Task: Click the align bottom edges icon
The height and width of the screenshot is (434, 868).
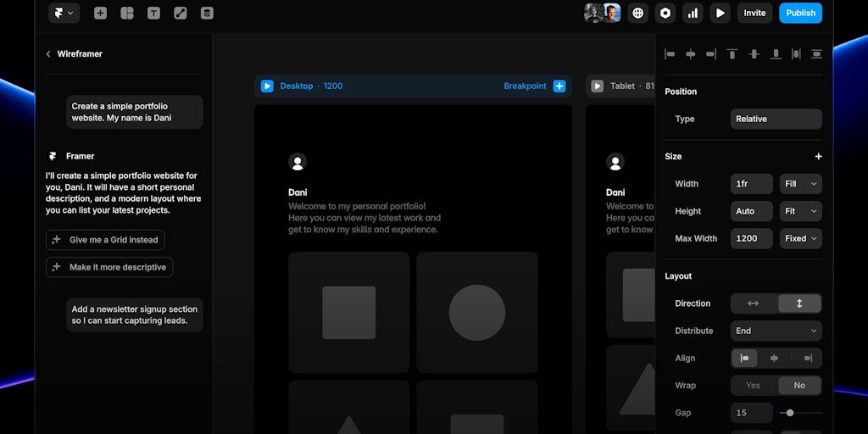Action: pos(776,53)
